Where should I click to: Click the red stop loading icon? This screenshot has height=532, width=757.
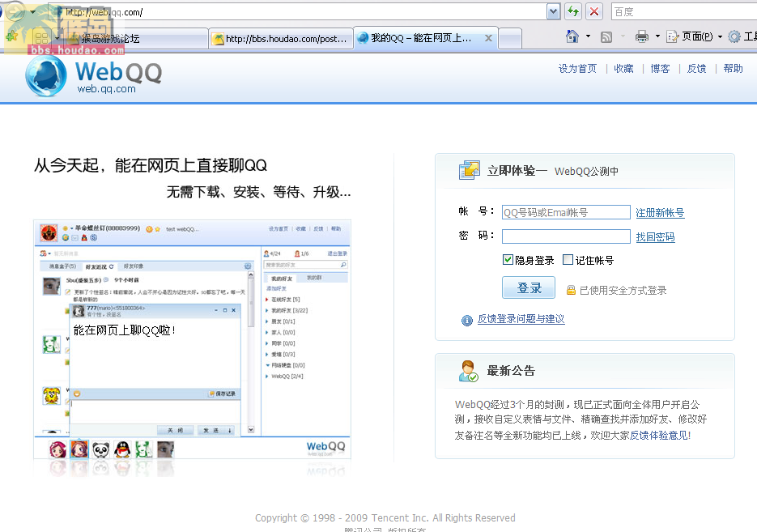tap(594, 11)
